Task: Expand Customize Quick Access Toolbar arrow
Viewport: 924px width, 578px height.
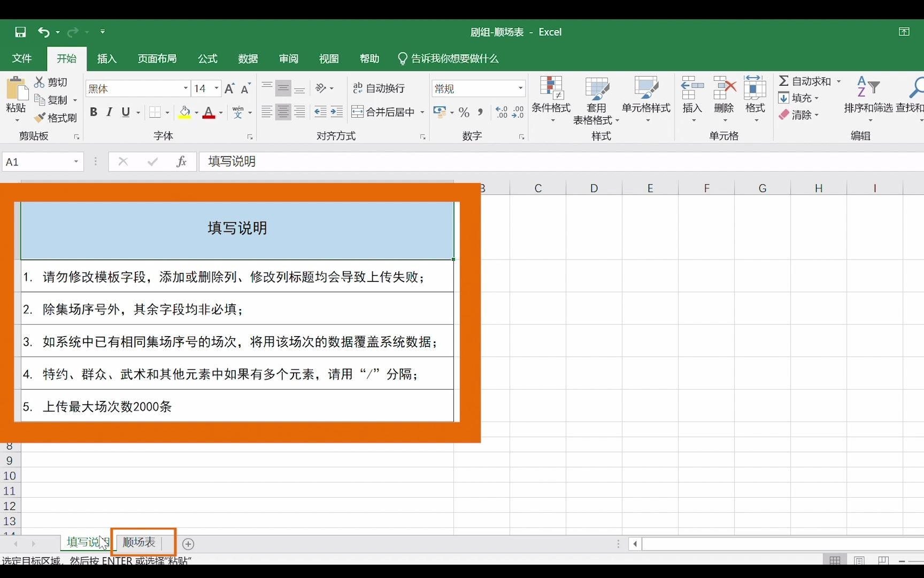Action: click(x=103, y=32)
